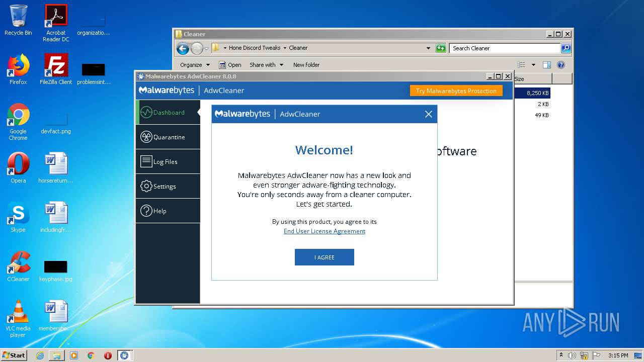Open AdwCleaner Settings in the sidebar
644x362 pixels.
[x=168, y=186]
